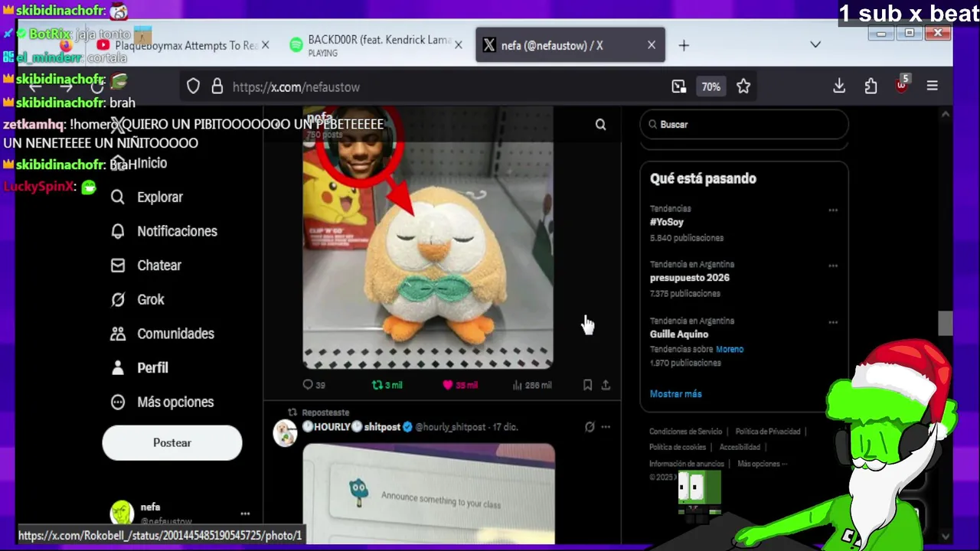
Task: Expand list all tabs chevron
Action: point(815,45)
